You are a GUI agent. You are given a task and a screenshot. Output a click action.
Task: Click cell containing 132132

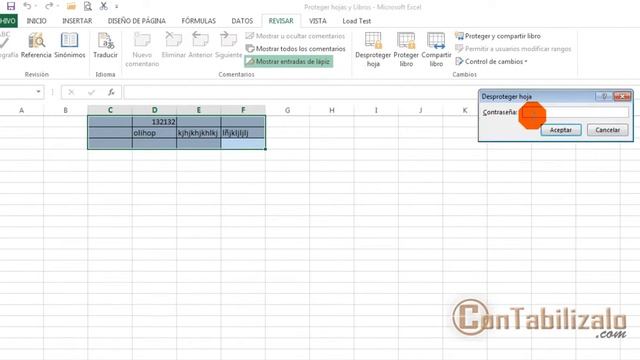[x=154, y=122]
